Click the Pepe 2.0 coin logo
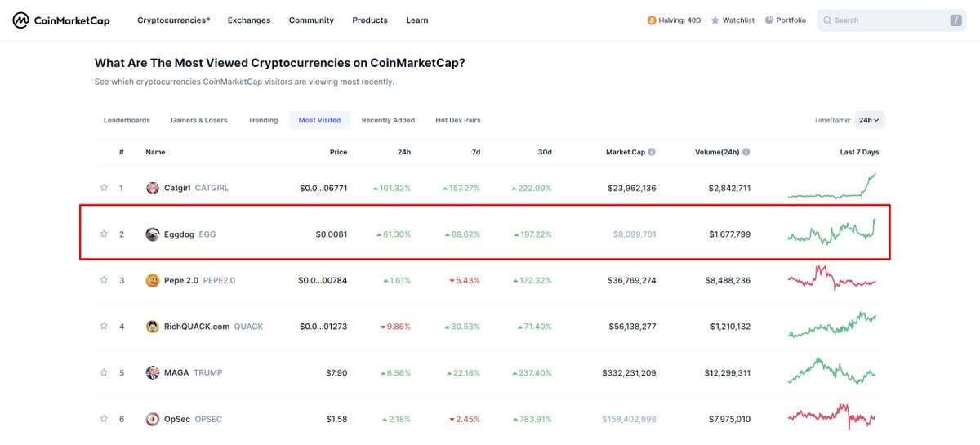 point(153,280)
